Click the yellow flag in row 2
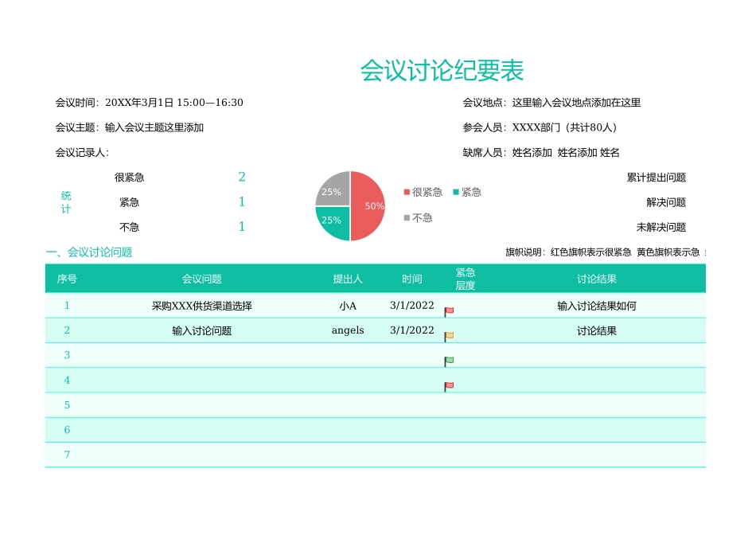 (450, 335)
